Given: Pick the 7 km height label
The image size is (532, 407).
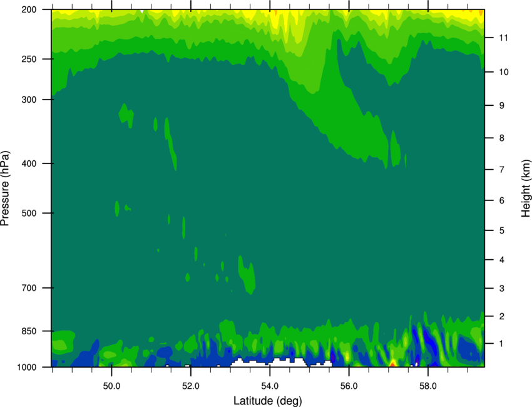Looking at the screenshot, I should 501,170.
